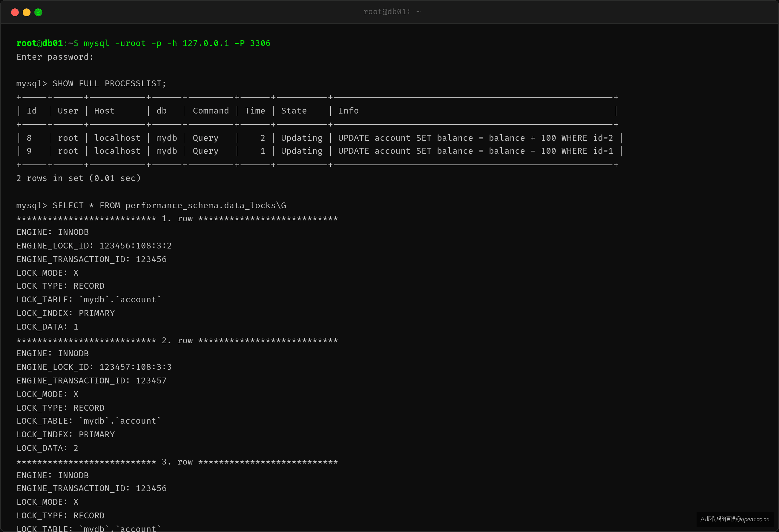Click the Id column header
The image size is (779, 532).
32,111
